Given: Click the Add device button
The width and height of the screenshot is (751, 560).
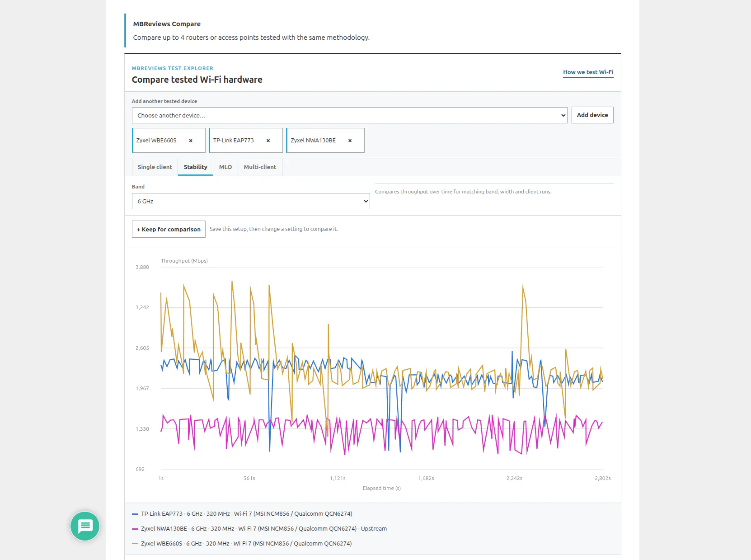Looking at the screenshot, I should click(592, 115).
